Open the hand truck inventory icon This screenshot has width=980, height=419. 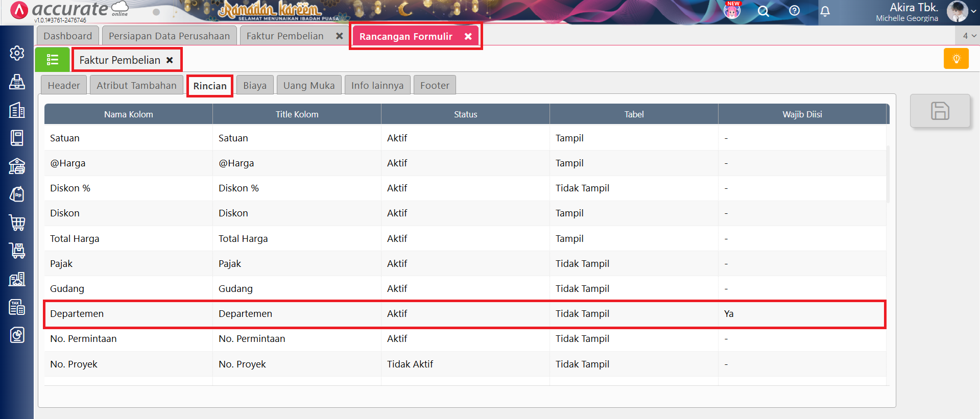[x=17, y=251]
